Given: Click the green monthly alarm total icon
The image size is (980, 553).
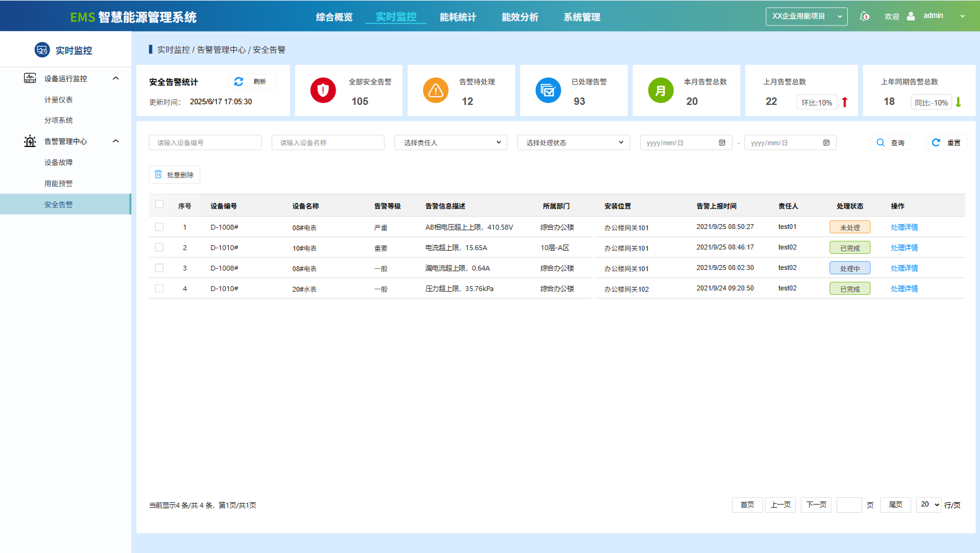Looking at the screenshot, I should (x=661, y=91).
